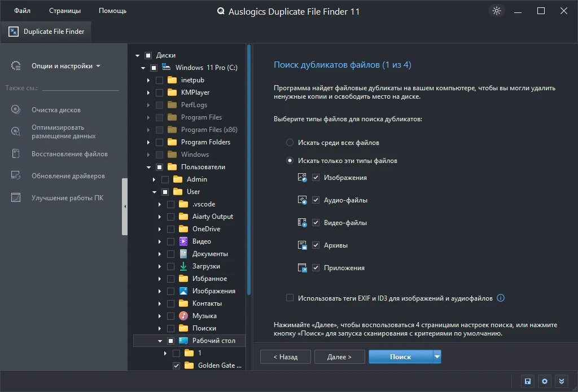Uncheck the Изображения file type checkbox
The height and width of the screenshot is (392, 578).
point(316,178)
